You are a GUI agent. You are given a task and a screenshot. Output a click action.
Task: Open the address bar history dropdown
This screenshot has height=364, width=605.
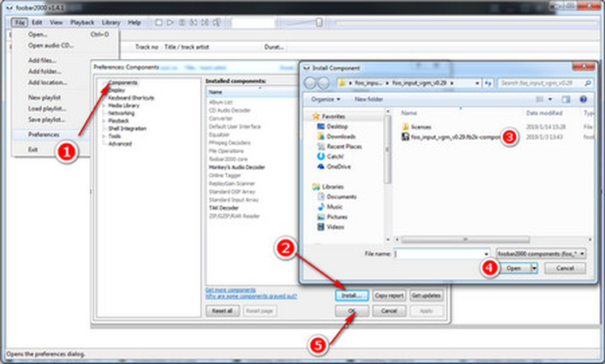[478, 83]
